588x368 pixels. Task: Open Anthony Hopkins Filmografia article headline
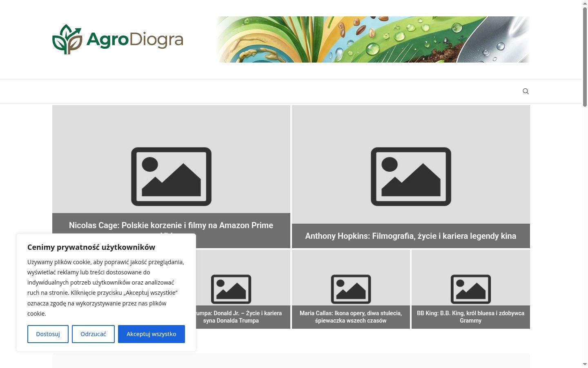point(411,236)
